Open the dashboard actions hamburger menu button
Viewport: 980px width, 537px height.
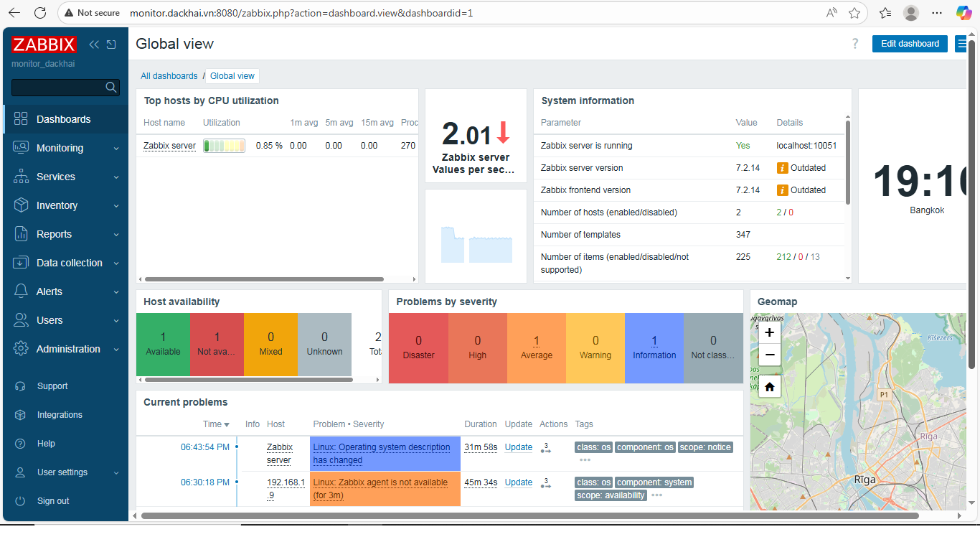point(961,44)
